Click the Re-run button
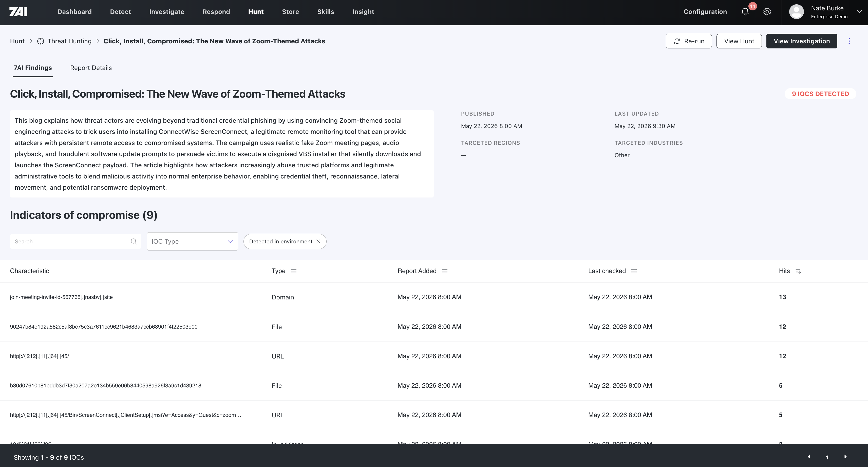868x467 pixels. 689,41
